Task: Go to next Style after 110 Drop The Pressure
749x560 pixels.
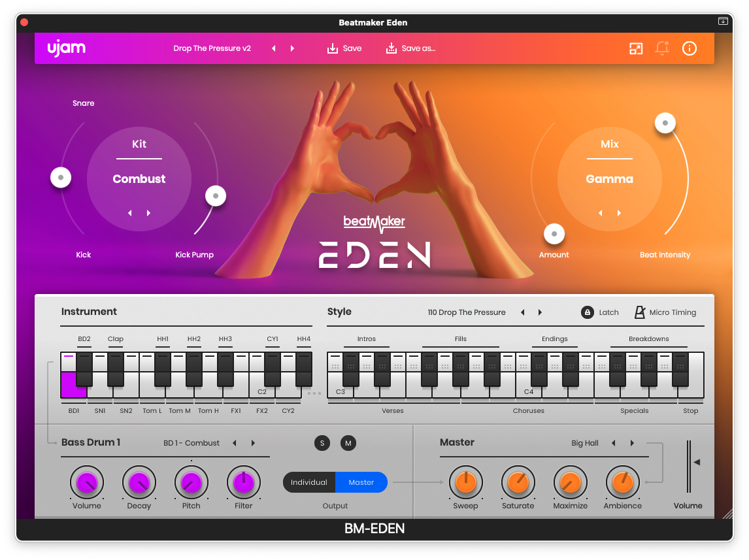Action: (x=541, y=312)
